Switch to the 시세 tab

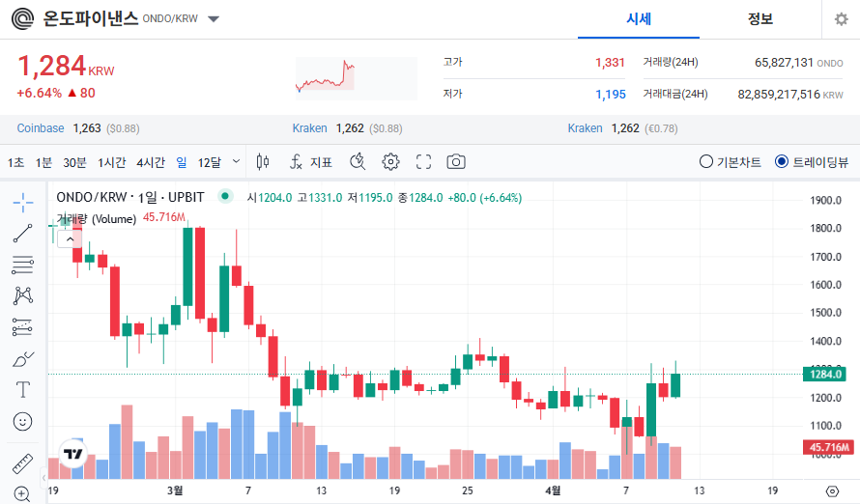click(x=639, y=19)
